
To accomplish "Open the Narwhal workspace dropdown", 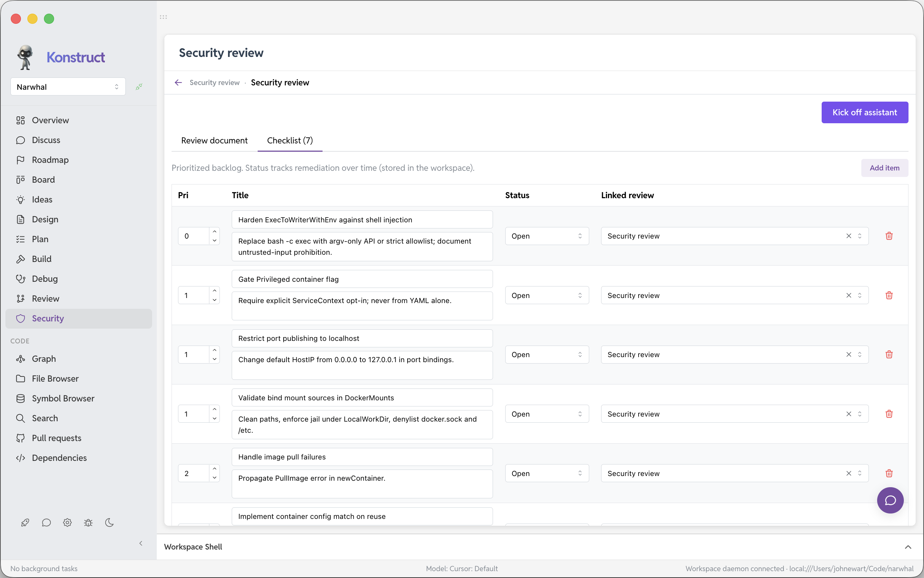I will click(68, 87).
